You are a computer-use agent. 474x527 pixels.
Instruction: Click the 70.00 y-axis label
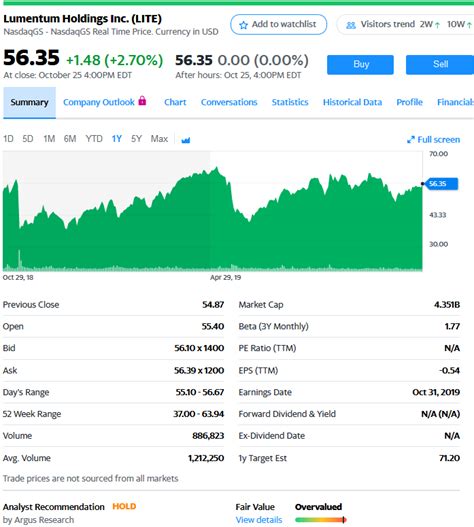(x=438, y=154)
